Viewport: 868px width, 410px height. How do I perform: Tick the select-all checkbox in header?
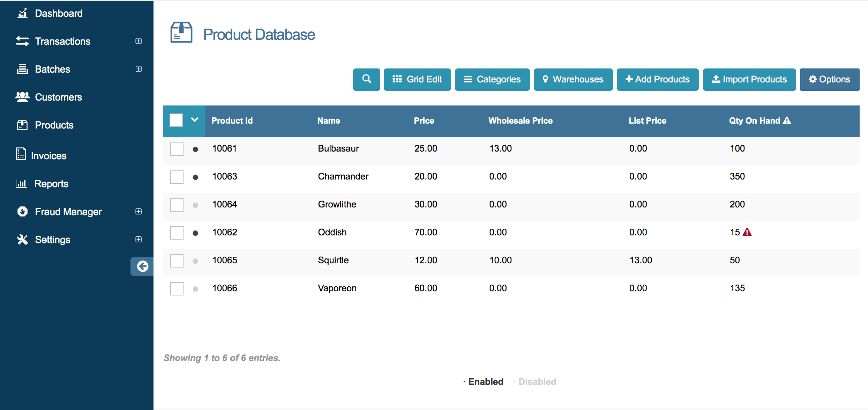click(x=176, y=120)
